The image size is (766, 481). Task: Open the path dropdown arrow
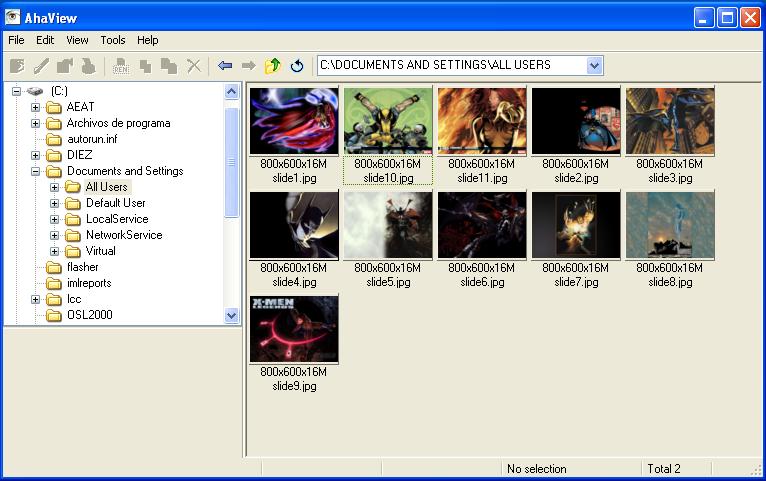tap(594, 65)
